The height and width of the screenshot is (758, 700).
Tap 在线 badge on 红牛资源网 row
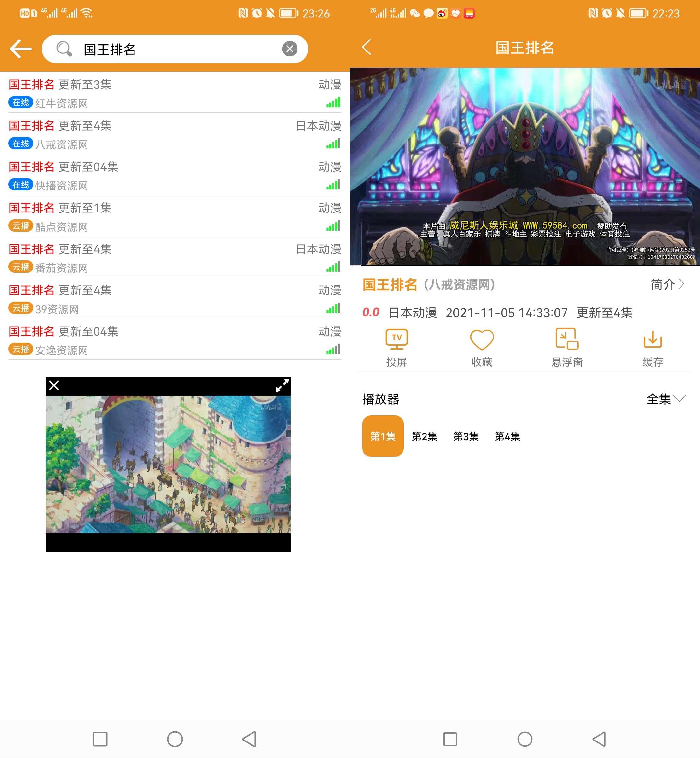[x=21, y=103]
